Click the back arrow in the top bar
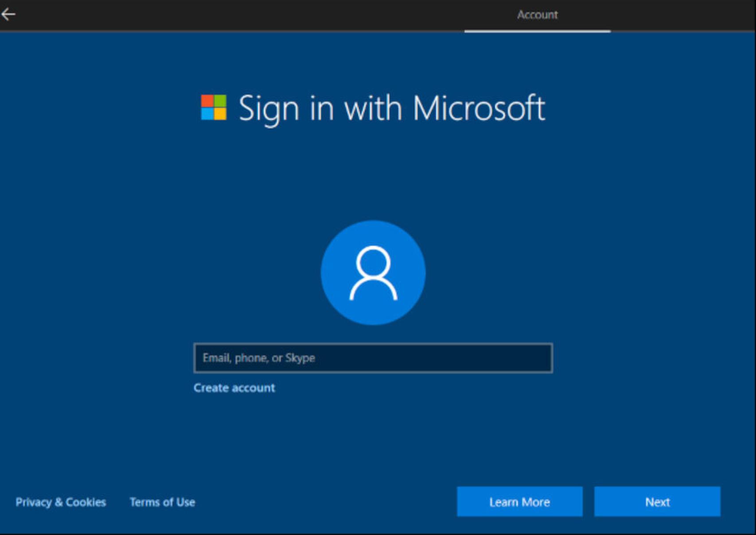Viewport: 756px width, 535px height. coord(8,14)
